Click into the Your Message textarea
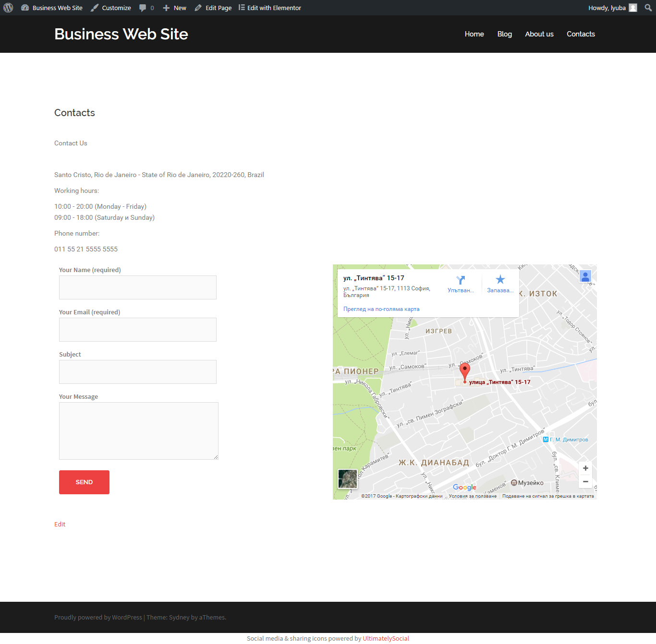656x644 pixels. coord(139,431)
